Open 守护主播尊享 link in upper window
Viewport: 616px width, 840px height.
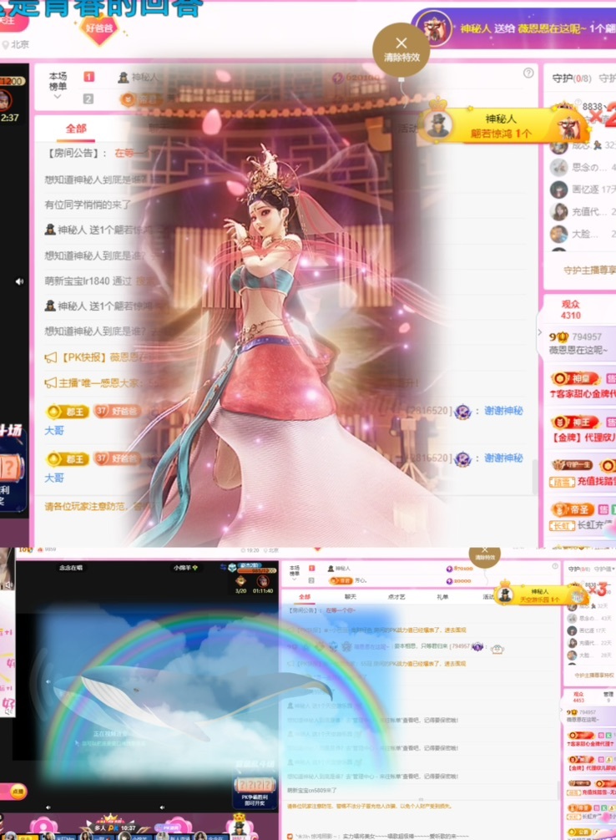(x=589, y=270)
